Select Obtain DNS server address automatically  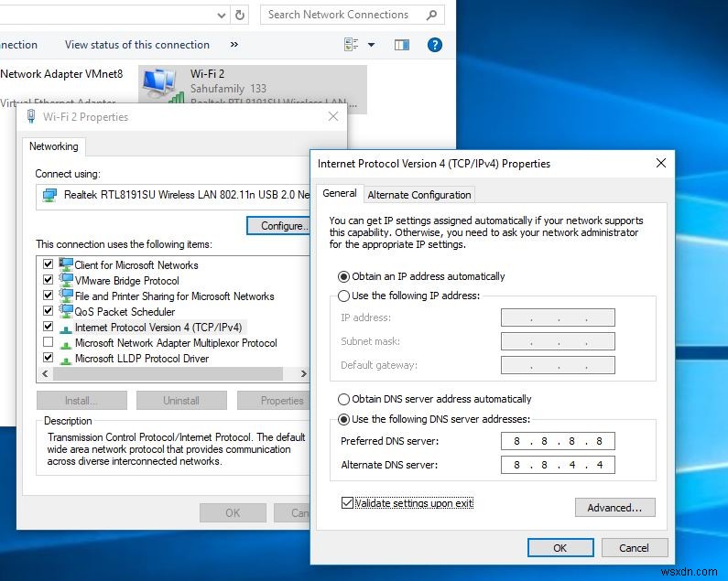point(343,399)
